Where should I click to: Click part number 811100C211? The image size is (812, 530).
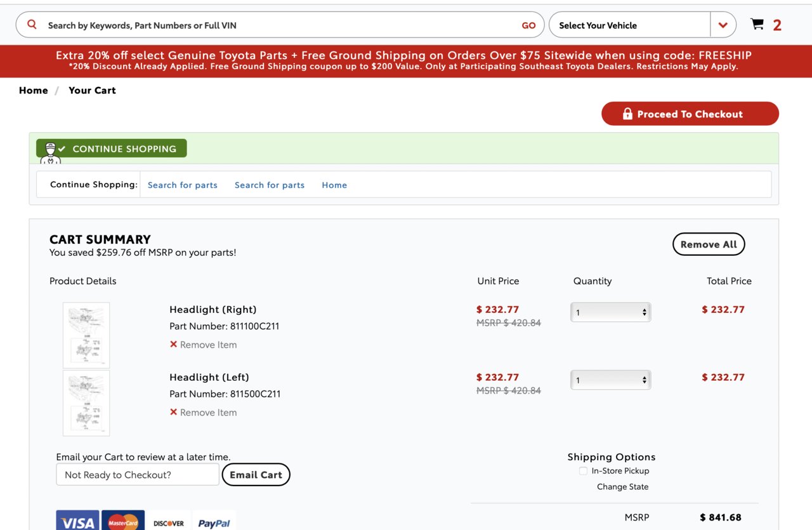click(x=254, y=326)
